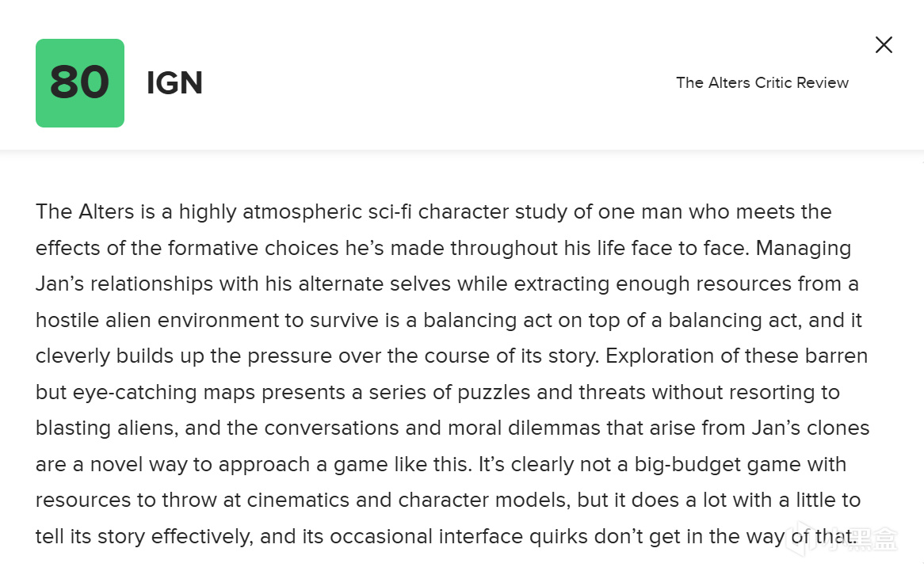Click the watermark logo in bottom corner

coord(842,539)
